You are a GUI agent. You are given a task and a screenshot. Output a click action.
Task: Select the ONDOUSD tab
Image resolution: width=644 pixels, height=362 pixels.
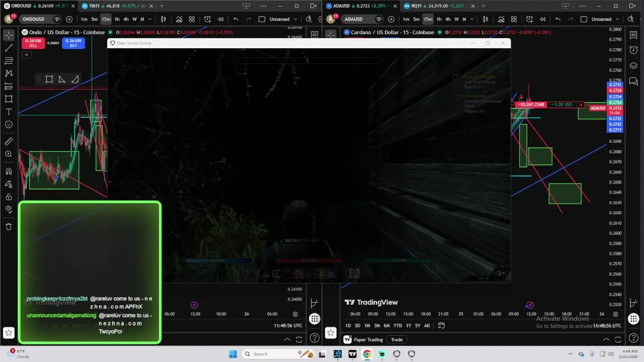click(39, 6)
